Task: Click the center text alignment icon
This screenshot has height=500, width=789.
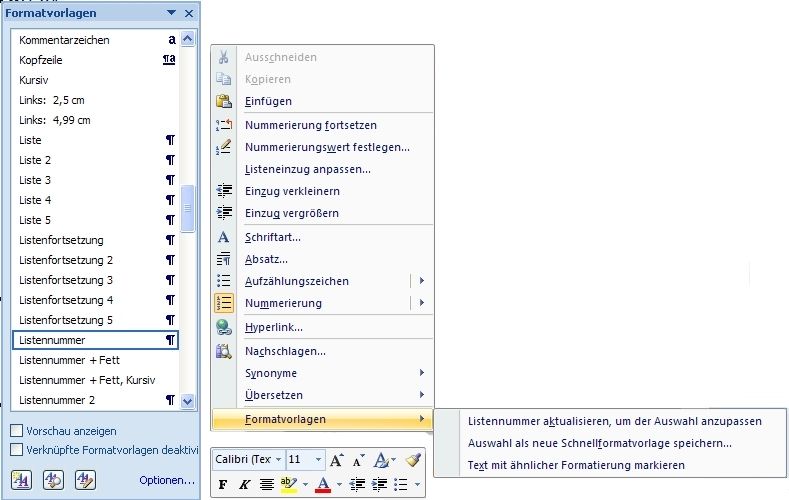Action: pos(266,485)
